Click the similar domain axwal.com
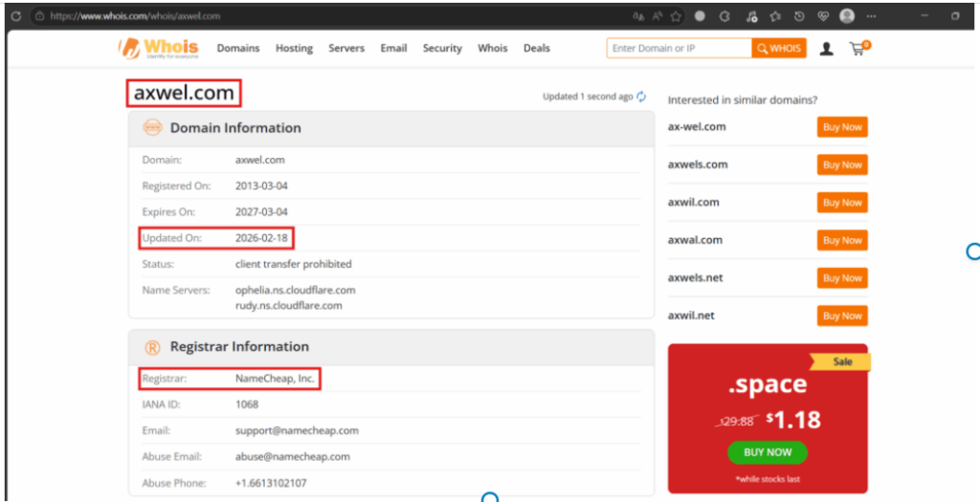The image size is (980, 502). [x=695, y=240]
